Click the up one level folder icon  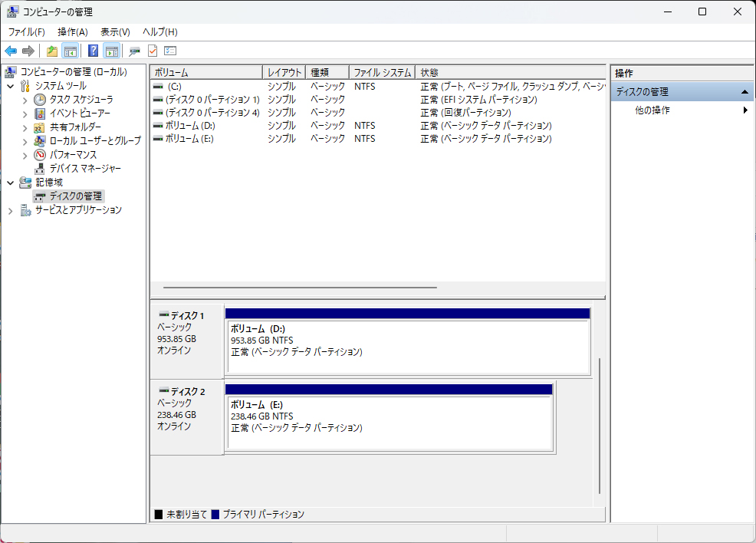point(52,51)
